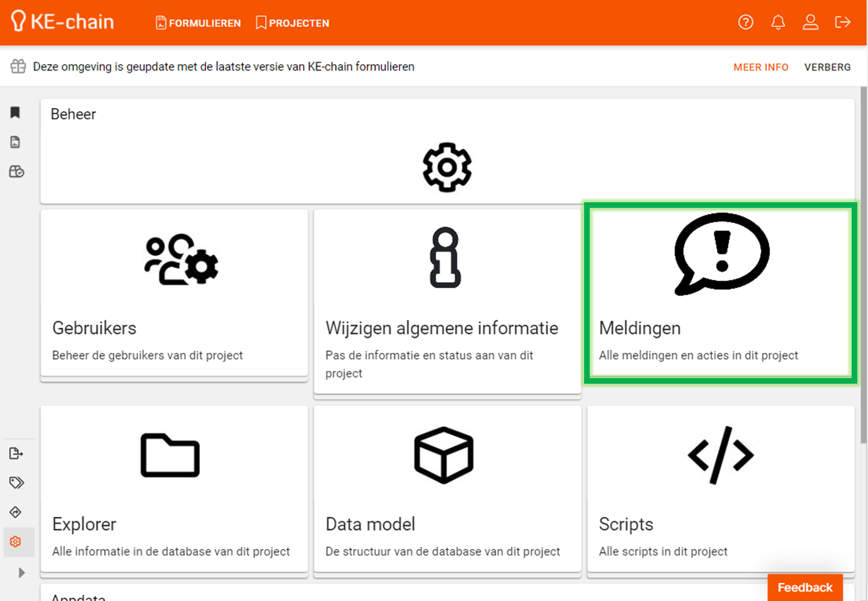The width and height of the screenshot is (868, 601).
Task: Hide the banner with VERBERG
Action: point(827,67)
